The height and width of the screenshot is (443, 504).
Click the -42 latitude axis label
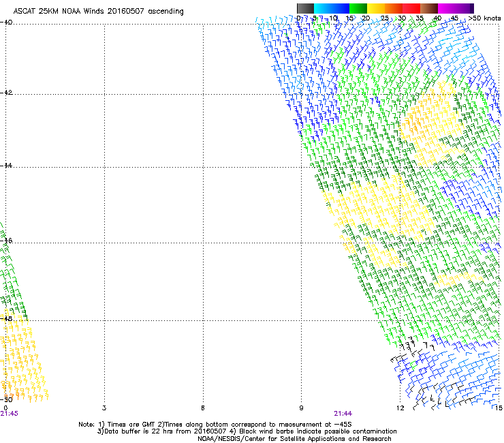[6, 93]
